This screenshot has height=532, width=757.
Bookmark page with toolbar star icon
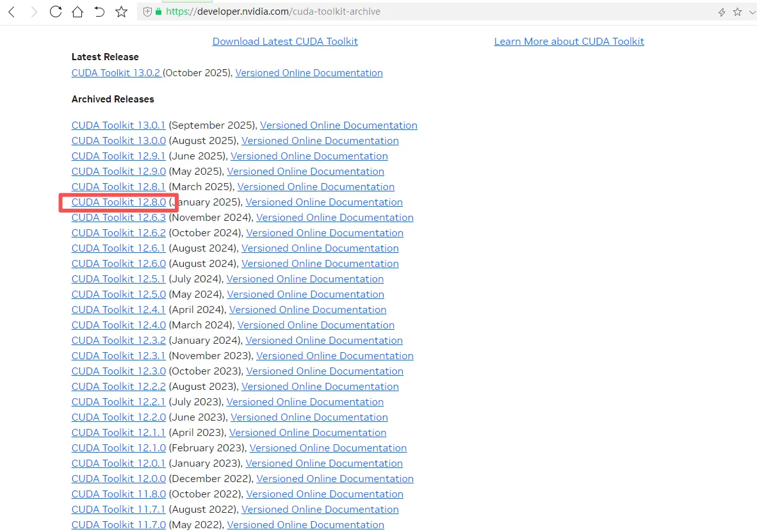(121, 12)
